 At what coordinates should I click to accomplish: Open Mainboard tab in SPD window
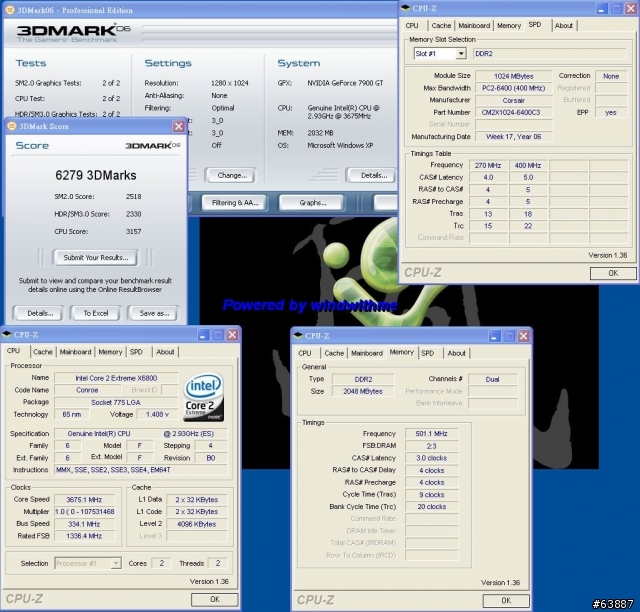pyautogui.click(x=474, y=26)
